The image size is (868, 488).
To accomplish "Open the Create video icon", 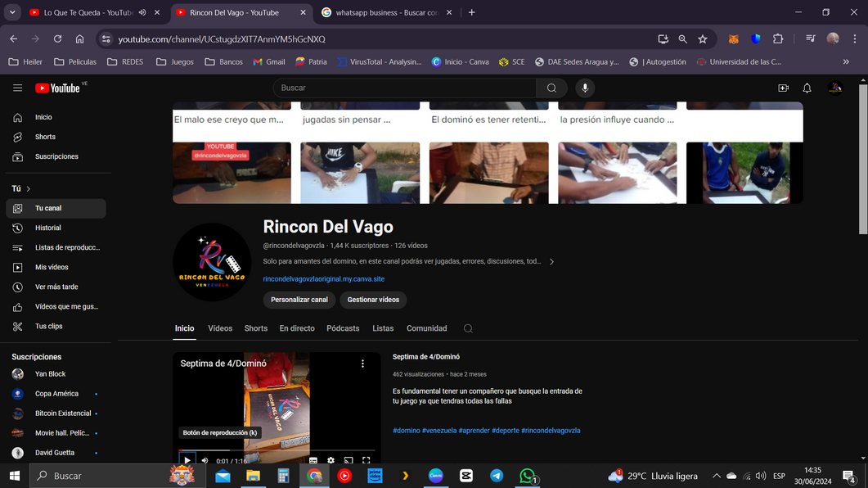I will [783, 88].
